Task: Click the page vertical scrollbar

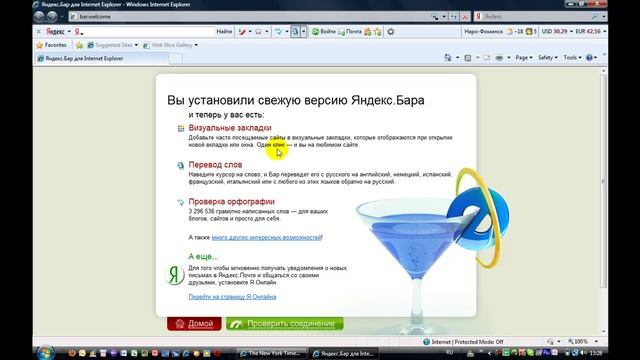Action: point(604,181)
